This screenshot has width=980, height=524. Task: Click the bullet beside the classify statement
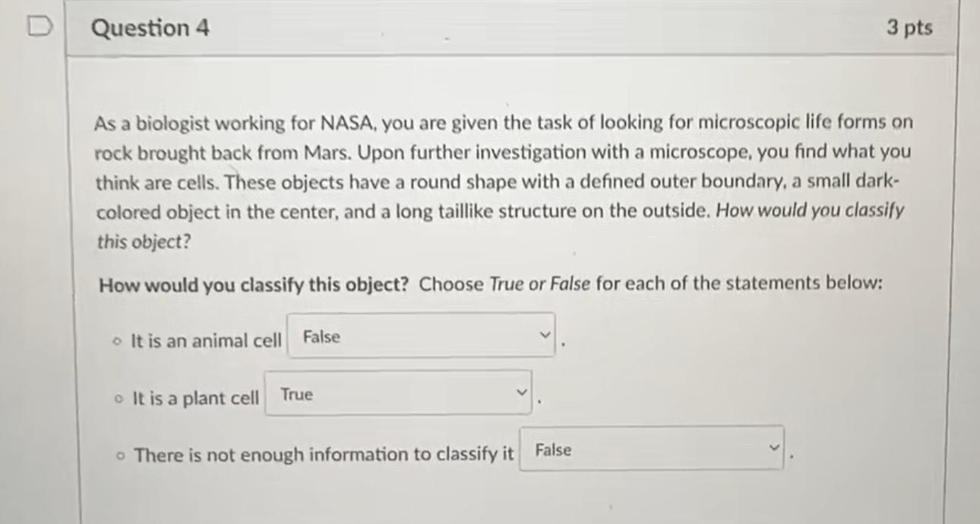120,454
